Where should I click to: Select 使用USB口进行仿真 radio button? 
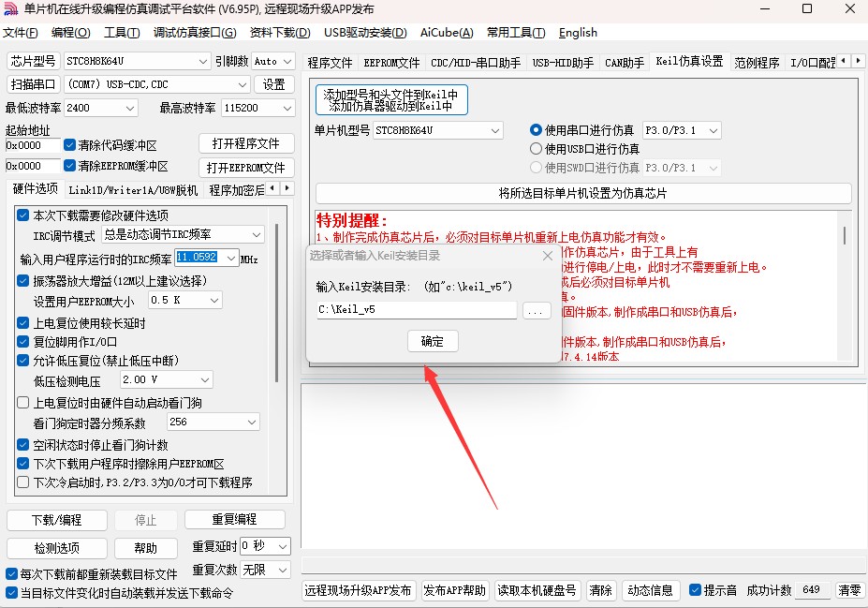pyautogui.click(x=536, y=149)
